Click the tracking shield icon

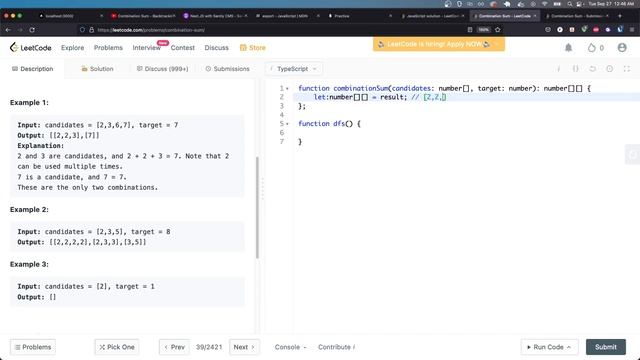coord(82,30)
